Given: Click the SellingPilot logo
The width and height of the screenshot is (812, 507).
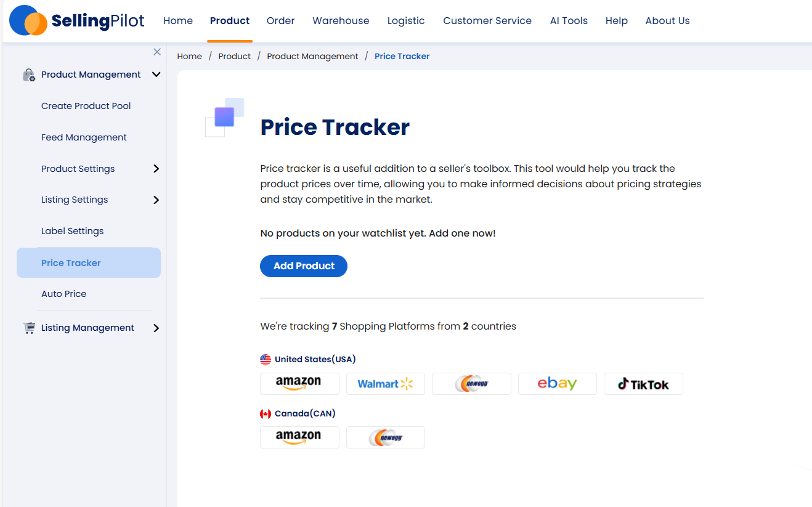Looking at the screenshot, I should tap(77, 20).
